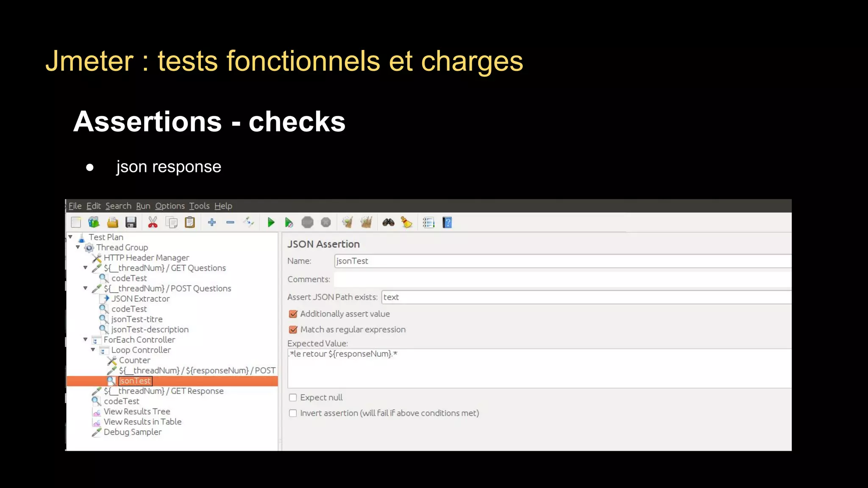Start the test with green play icon
Screen dimensions: 868x488
[x=271, y=222]
